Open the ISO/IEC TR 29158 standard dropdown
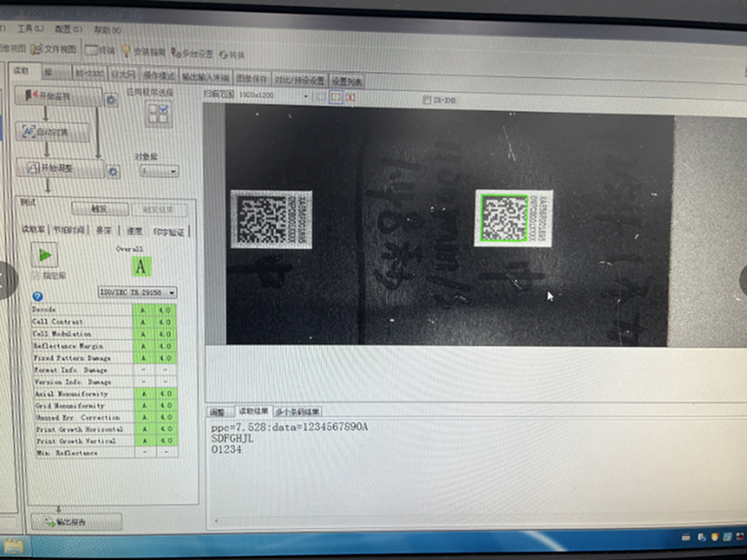The height and width of the screenshot is (560, 747). click(x=138, y=292)
